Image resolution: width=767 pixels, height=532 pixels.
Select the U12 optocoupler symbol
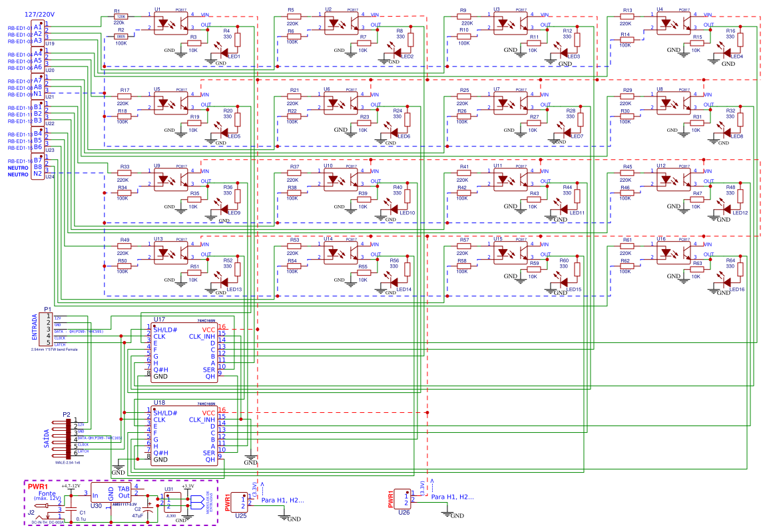(674, 180)
